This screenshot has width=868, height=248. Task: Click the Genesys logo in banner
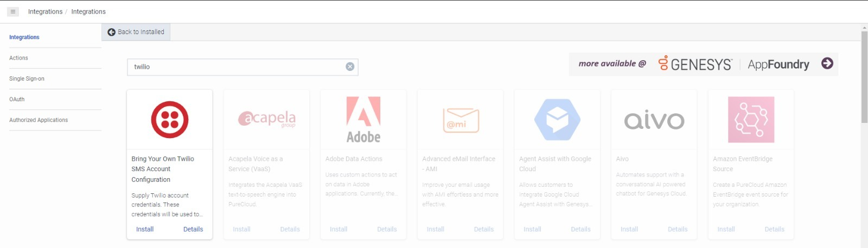click(695, 64)
